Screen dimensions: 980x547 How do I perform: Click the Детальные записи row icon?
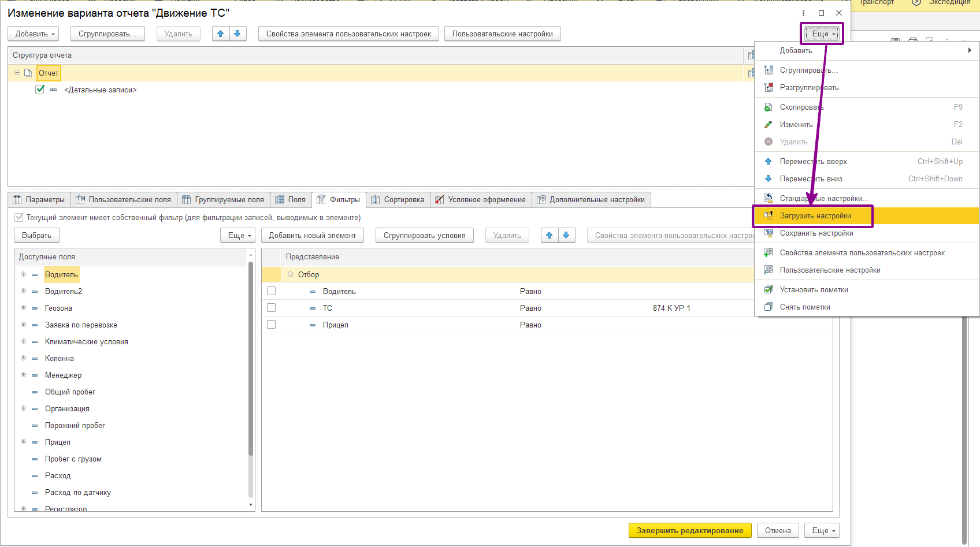click(53, 90)
